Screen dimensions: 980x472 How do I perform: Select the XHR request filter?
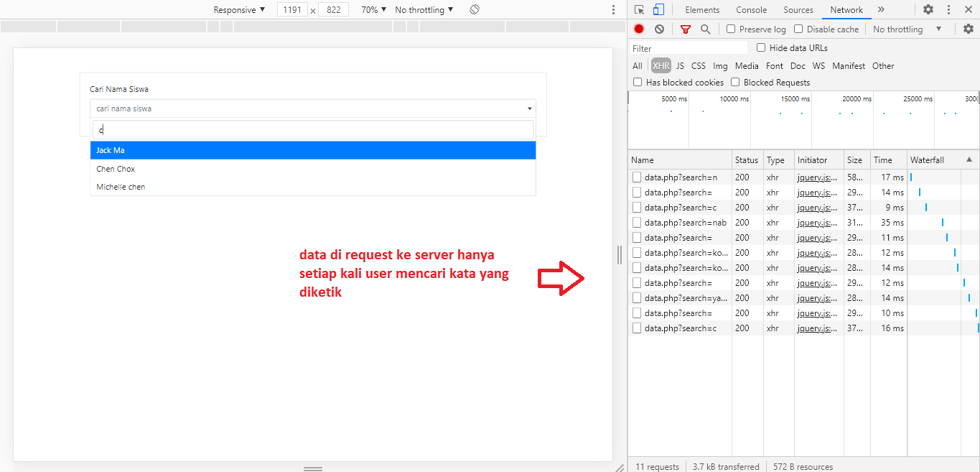click(661, 65)
